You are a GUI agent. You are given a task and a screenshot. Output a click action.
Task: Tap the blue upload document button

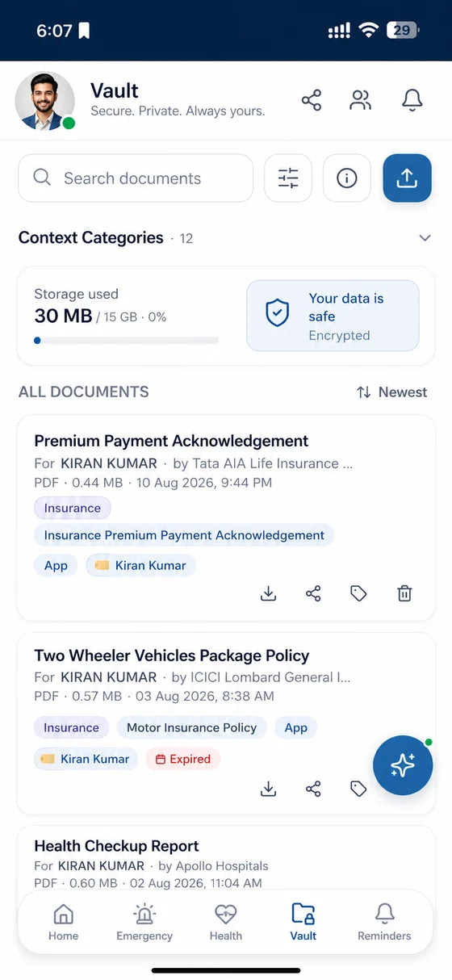(x=407, y=178)
